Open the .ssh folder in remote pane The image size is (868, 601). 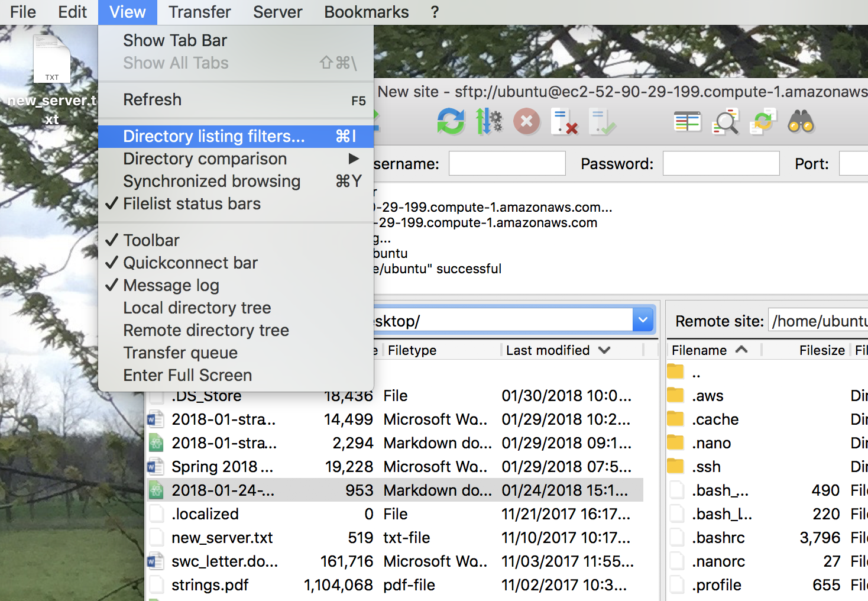click(x=707, y=466)
